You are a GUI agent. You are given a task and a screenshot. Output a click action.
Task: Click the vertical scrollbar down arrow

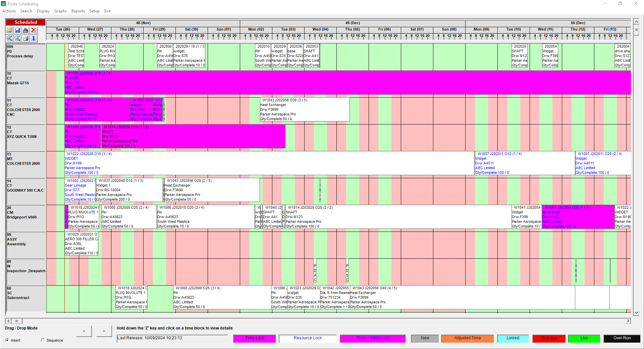tap(636, 313)
